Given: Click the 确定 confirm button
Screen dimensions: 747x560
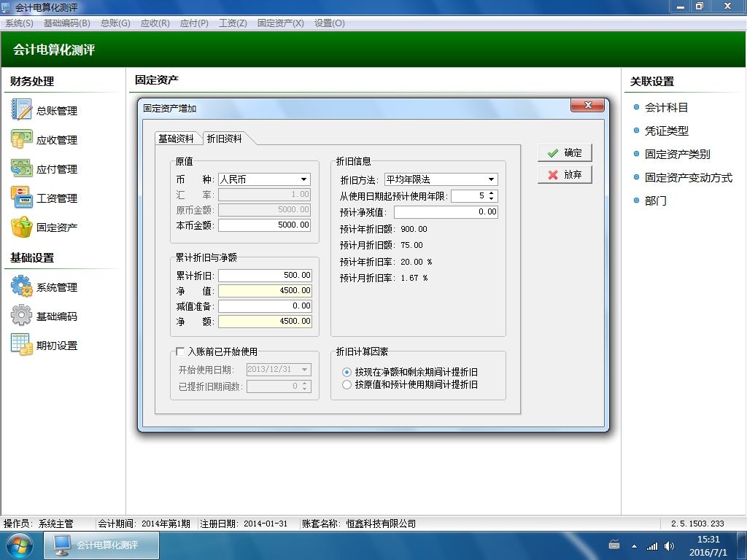Looking at the screenshot, I should (565, 153).
